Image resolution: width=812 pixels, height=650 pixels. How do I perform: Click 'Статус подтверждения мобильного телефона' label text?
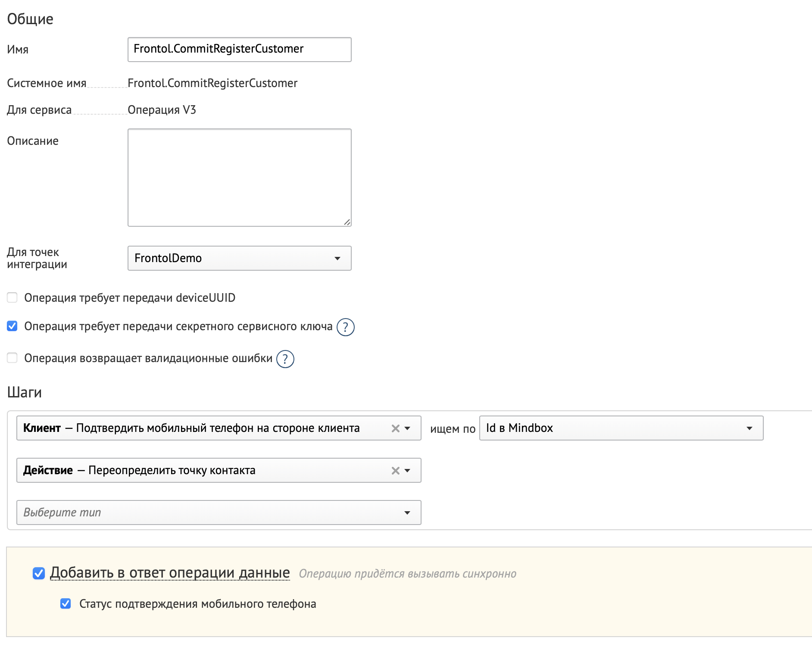click(x=198, y=604)
